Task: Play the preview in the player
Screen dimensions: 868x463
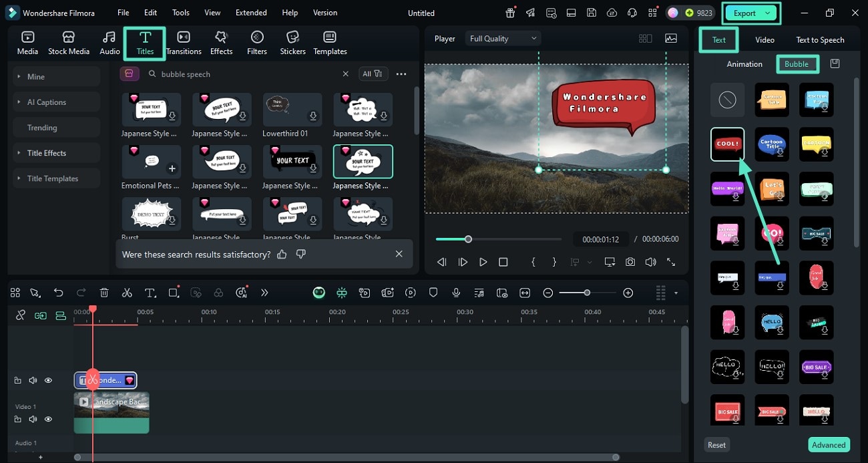Action: coord(483,263)
